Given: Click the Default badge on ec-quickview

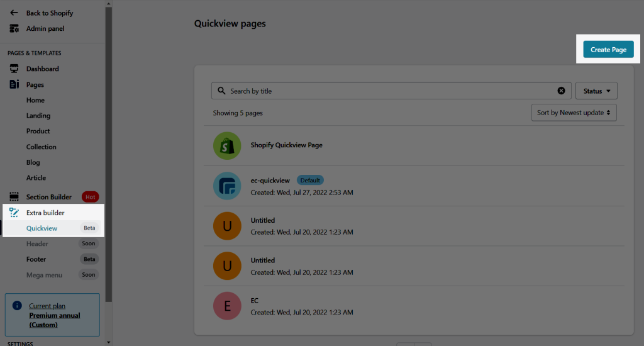Looking at the screenshot, I should point(310,180).
